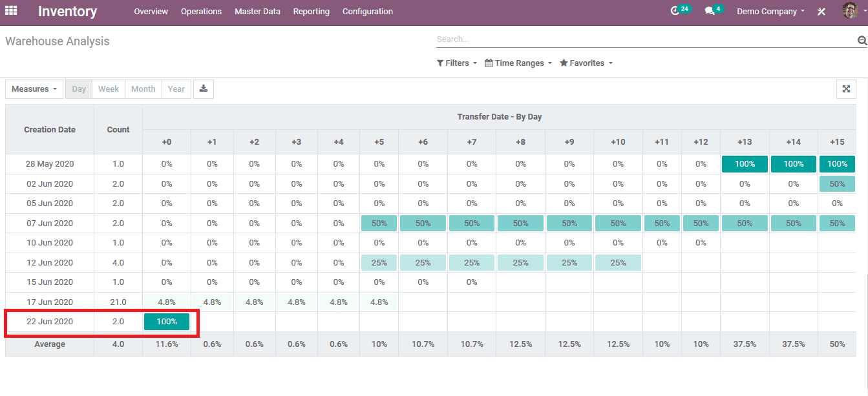Viewport: 868px width, 396px height.
Task: Expand view to full screen
Action: coord(846,89)
